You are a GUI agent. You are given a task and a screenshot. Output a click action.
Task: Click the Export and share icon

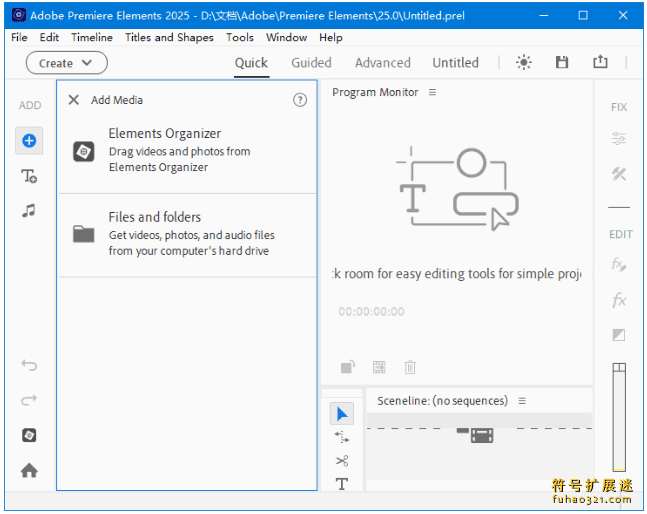pyautogui.click(x=600, y=62)
